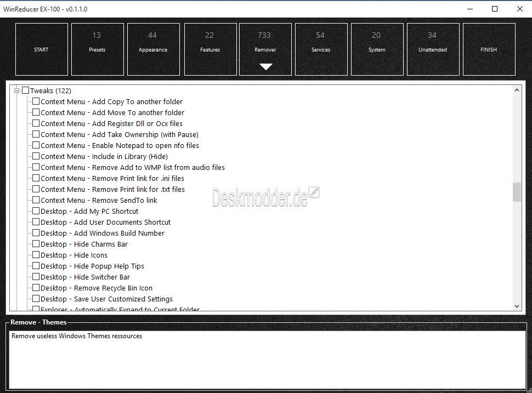Maximize the WinReducer window
The width and height of the screenshot is (532, 393).
[x=495, y=9]
